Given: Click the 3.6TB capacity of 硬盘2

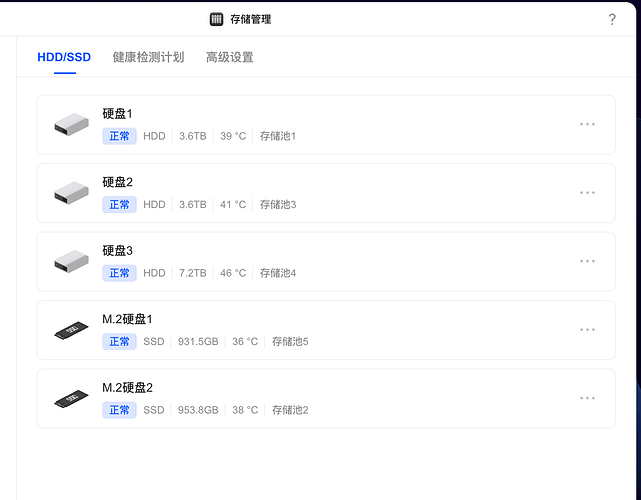Looking at the screenshot, I should click(x=193, y=204).
